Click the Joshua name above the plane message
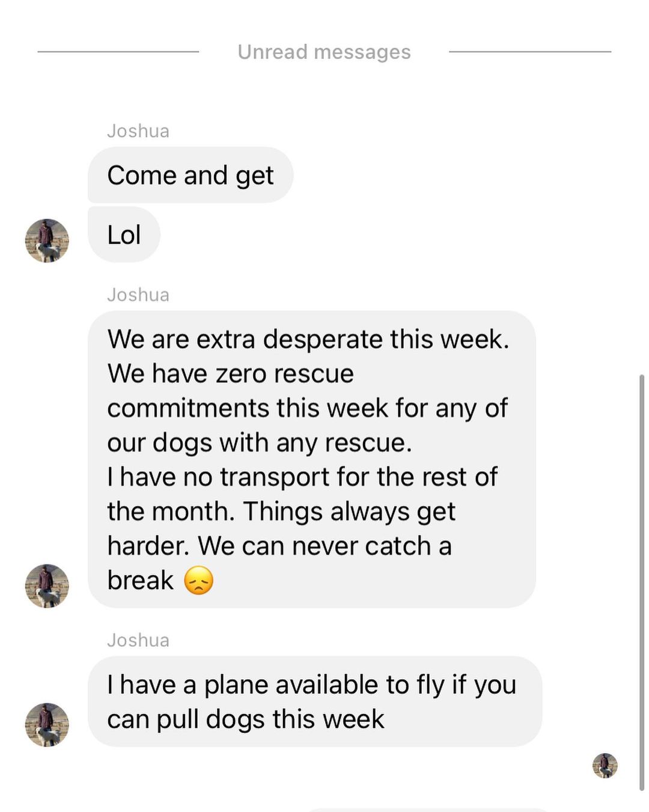Viewport: 649px width, 812px height. (x=138, y=641)
